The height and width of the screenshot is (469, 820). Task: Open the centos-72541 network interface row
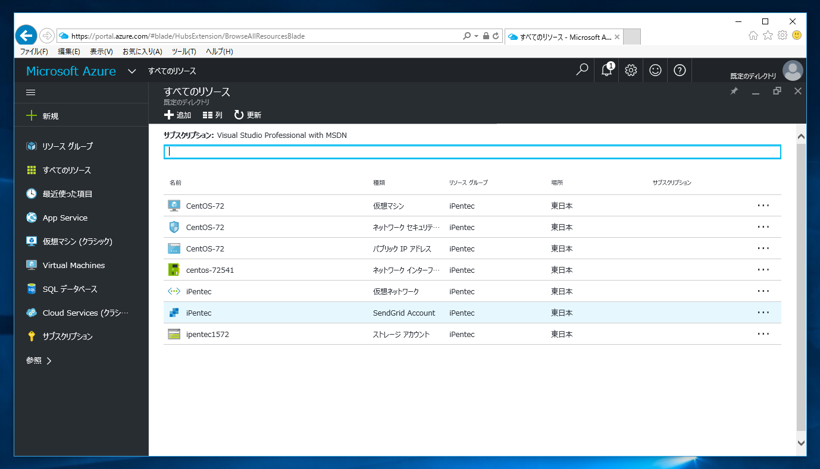point(210,270)
